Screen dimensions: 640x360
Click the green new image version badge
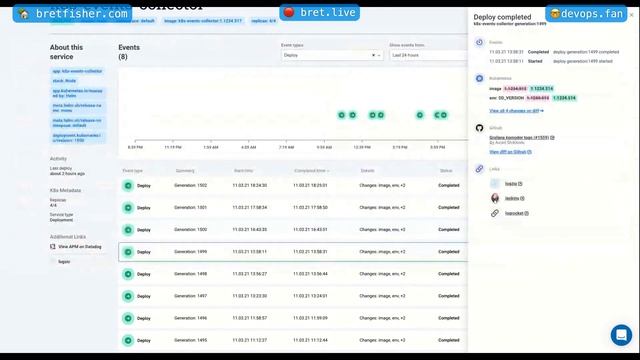[x=542, y=89]
